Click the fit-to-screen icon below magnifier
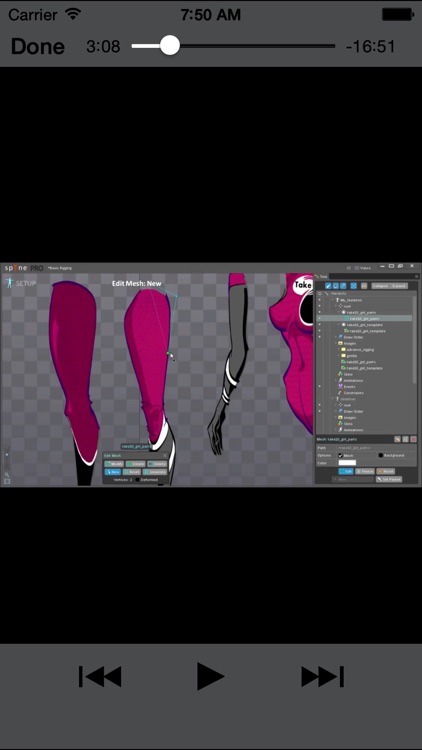This screenshot has height=750, width=422. (7, 481)
